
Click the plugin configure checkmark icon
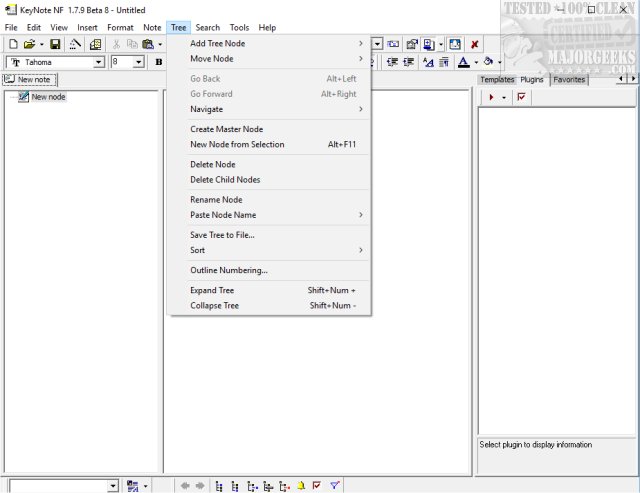click(521, 97)
